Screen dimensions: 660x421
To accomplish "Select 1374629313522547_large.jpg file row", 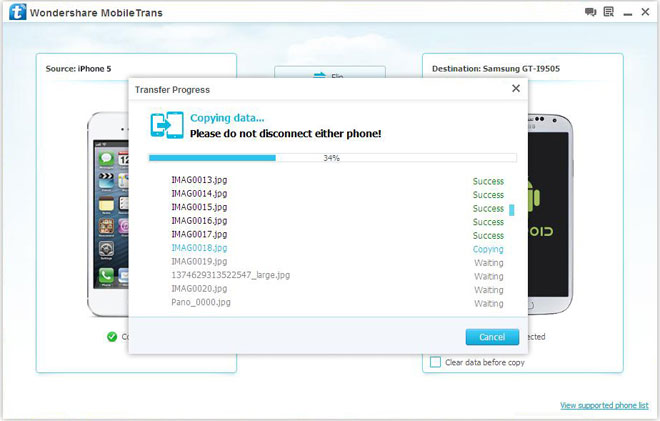I will click(x=231, y=275).
